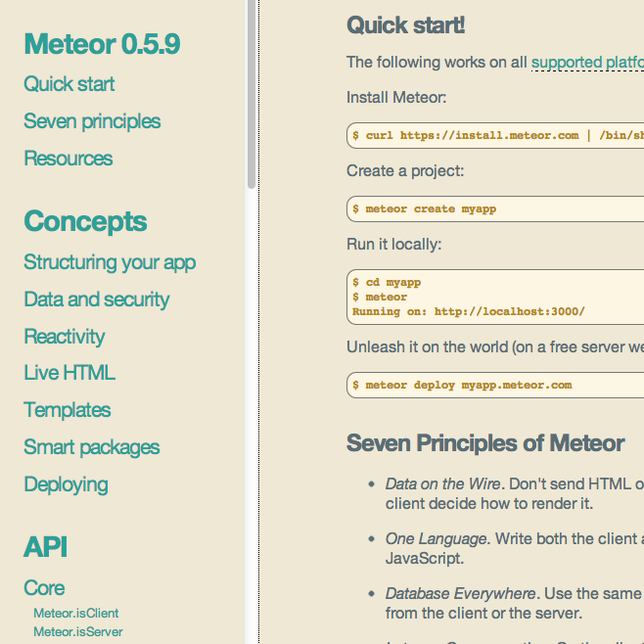The width and height of the screenshot is (644, 644).
Task: Open the Quick start sidebar link
Action: point(69,84)
